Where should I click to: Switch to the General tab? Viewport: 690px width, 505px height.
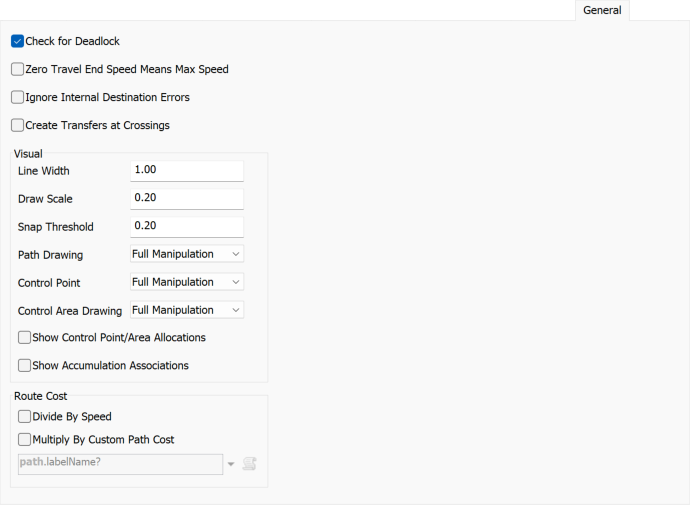click(x=602, y=10)
